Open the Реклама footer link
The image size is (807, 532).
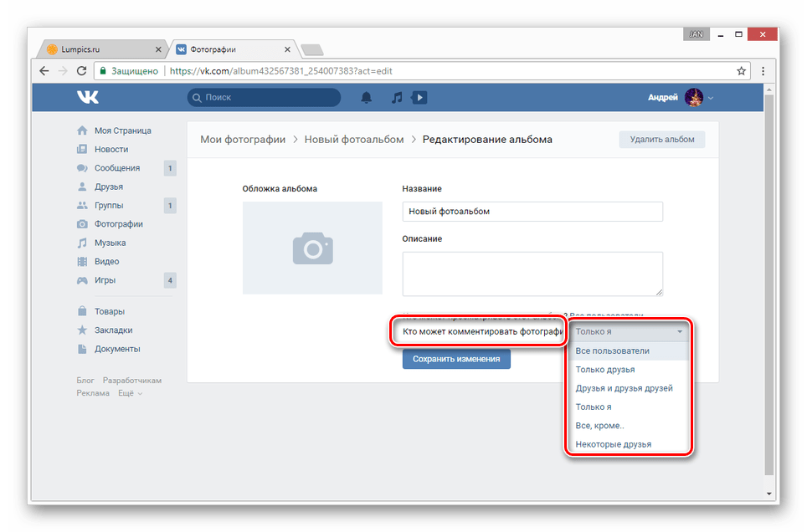click(93, 393)
